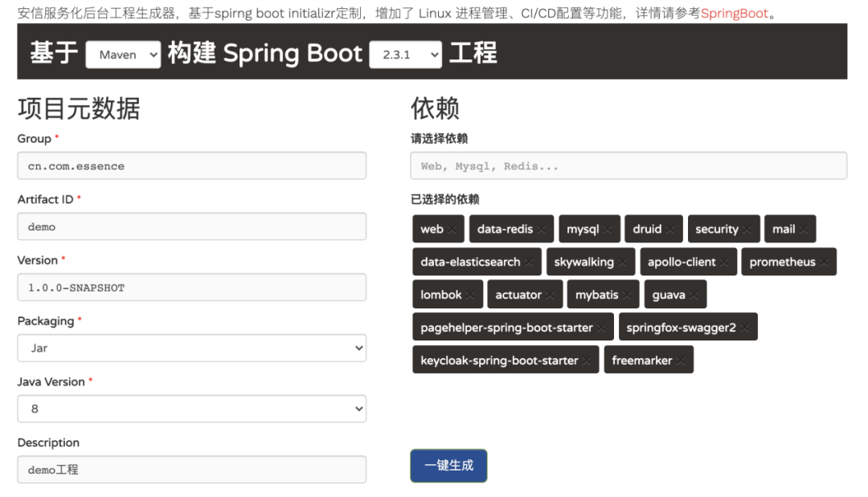868x497 pixels.
Task: Remove the druid dependency tag
Action: 670,230
